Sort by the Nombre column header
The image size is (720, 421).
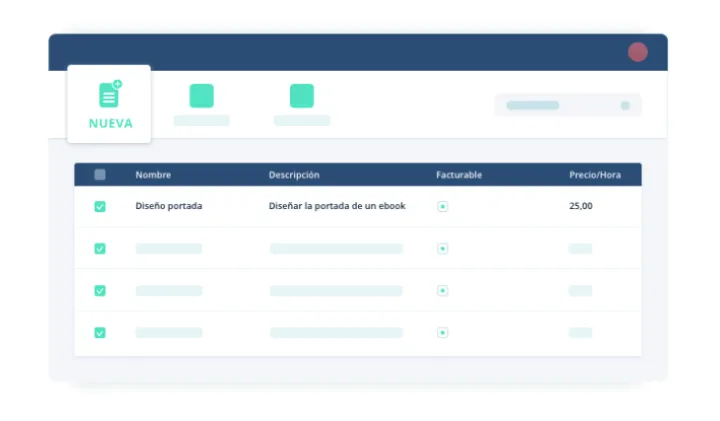click(x=153, y=175)
